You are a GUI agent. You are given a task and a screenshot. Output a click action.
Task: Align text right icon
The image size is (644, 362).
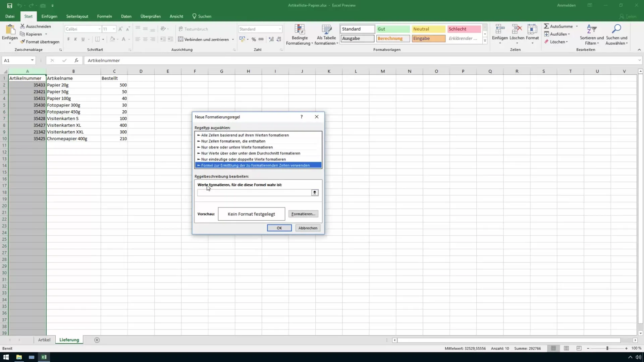(x=153, y=39)
